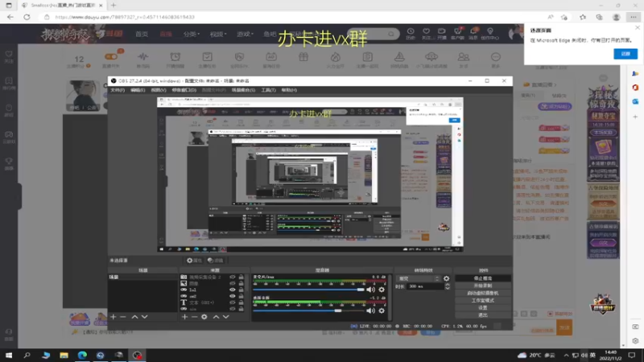Open the source Filters button in OBS toolbar
644x362 pixels.
click(x=215, y=260)
